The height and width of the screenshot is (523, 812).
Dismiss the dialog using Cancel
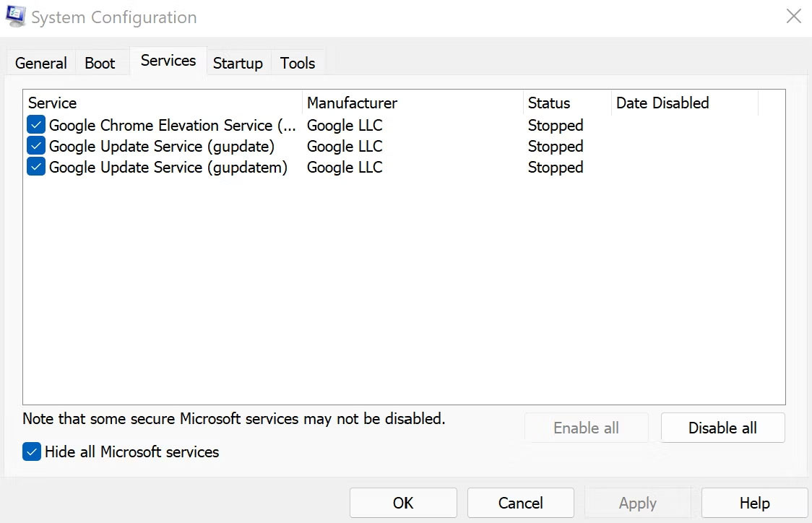pyautogui.click(x=520, y=503)
